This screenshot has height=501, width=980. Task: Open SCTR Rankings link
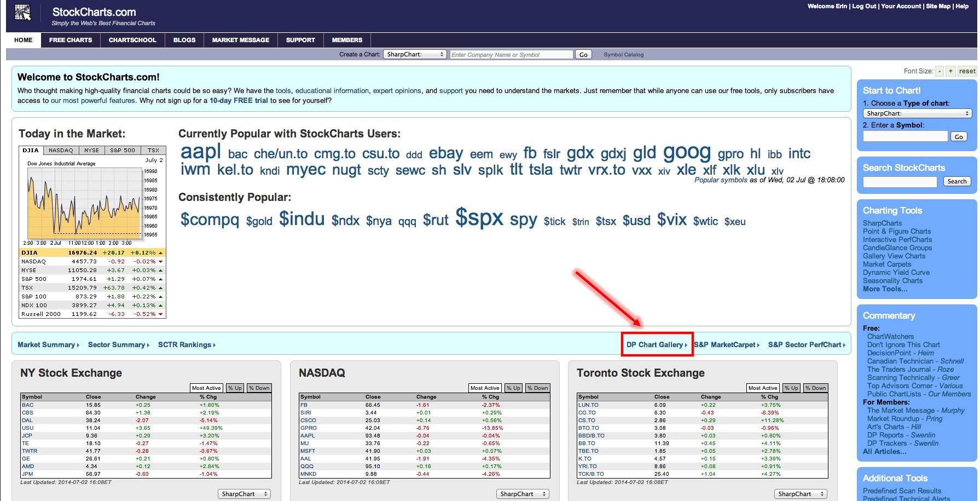[187, 345]
